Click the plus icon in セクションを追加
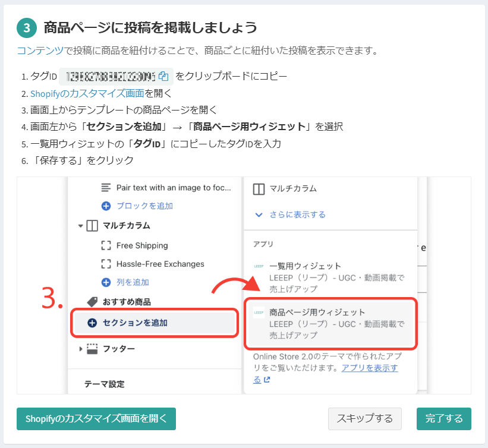The width and height of the screenshot is (488, 448). [92, 323]
